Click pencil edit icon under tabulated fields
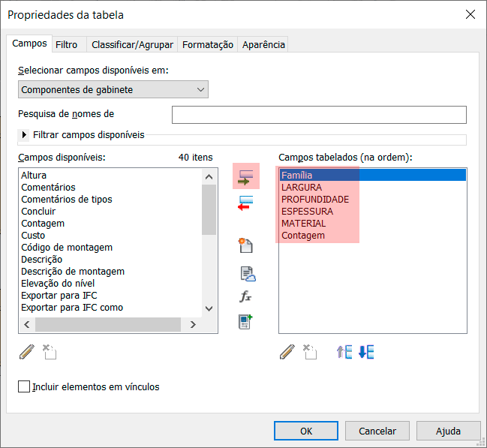Image resolution: width=487 pixels, height=448 pixels. 287,352
